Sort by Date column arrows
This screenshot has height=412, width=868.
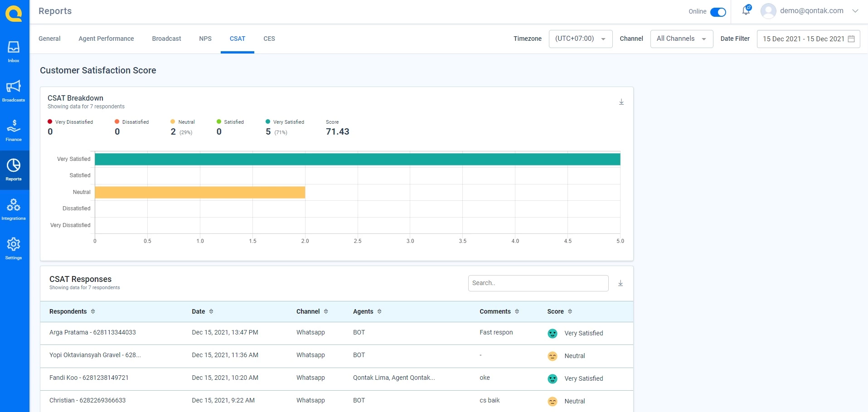point(211,311)
